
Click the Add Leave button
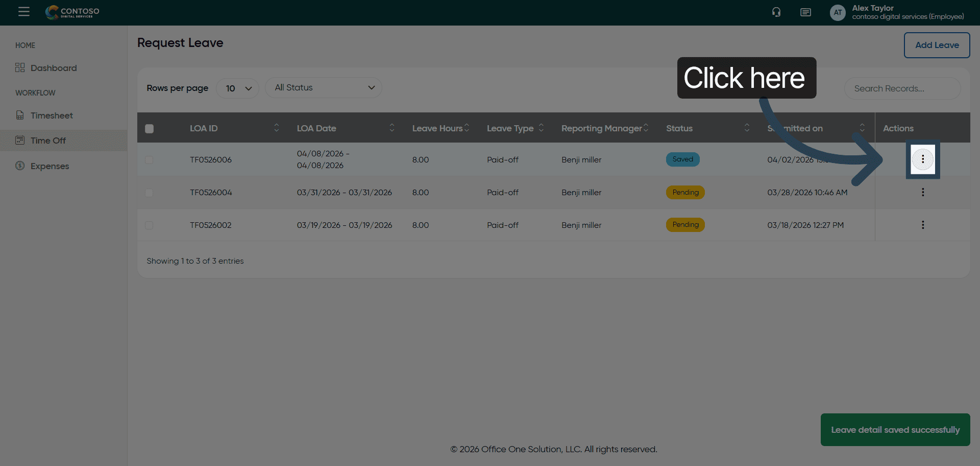click(937, 45)
